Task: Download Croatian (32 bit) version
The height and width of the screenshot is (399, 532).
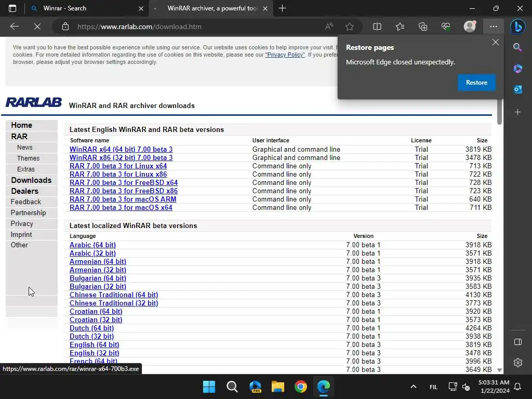Action: tap(96, 320)
